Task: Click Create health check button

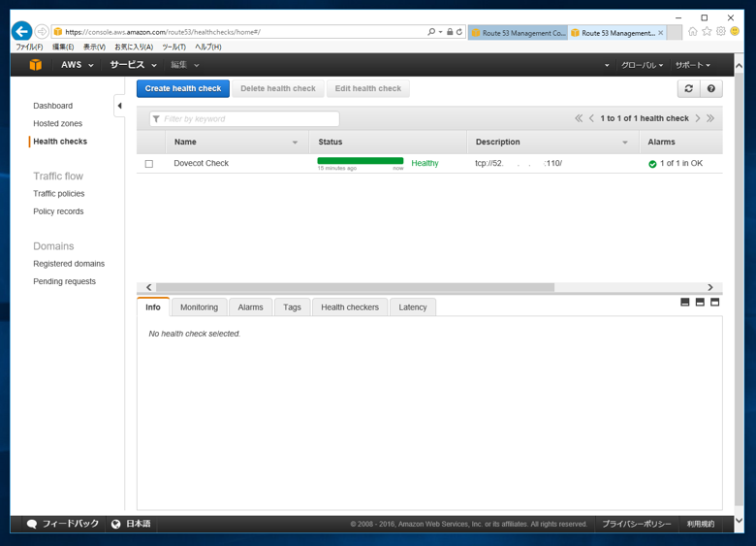Action: (183, 89)
